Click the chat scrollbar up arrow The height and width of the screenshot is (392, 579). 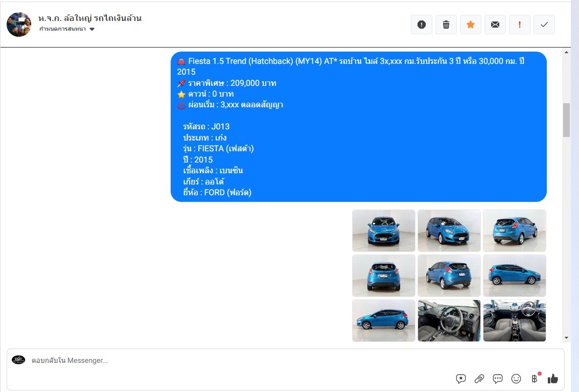(566, 52)
